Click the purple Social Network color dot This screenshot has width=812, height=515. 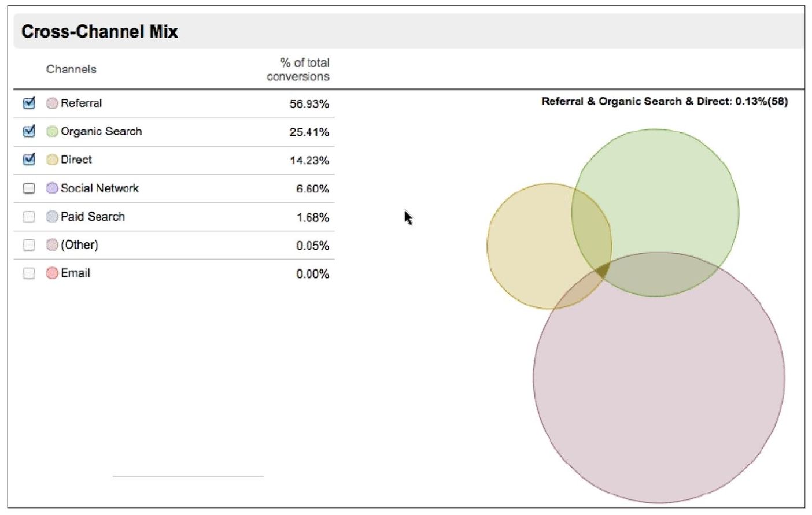52,188
